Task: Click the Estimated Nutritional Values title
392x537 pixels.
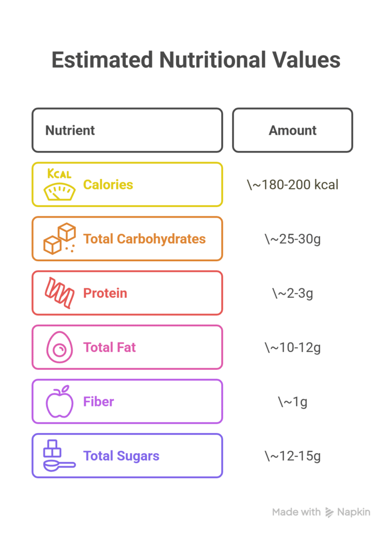Action: (196, 60)
